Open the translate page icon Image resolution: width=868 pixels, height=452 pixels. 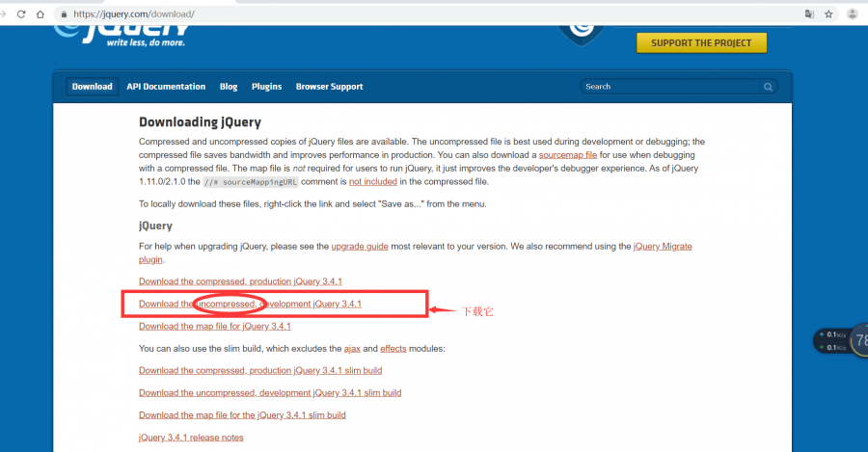809,14
